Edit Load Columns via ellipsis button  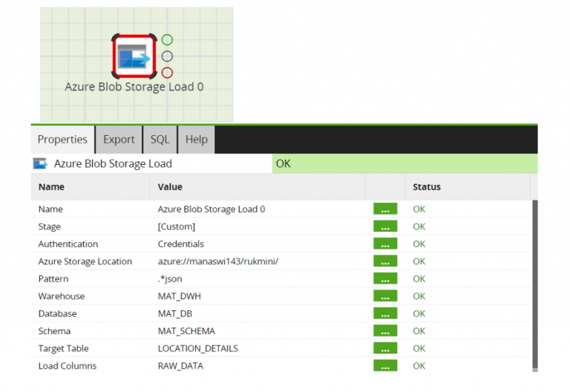point(384,366)
